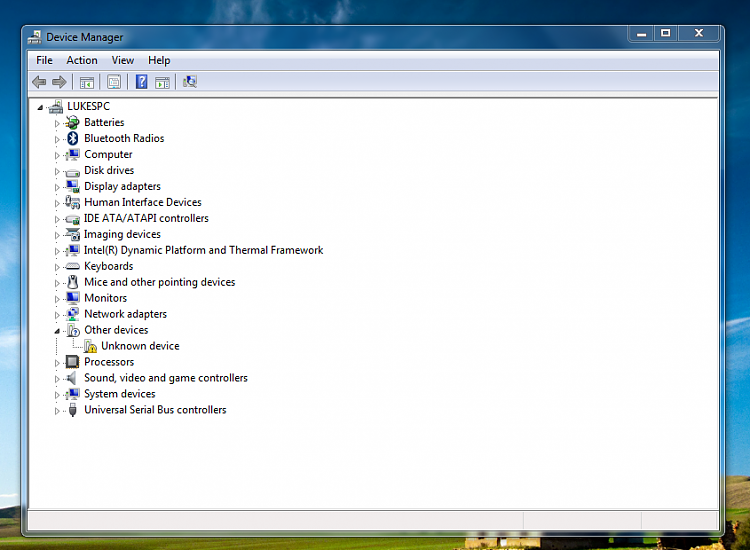Minimize the Device Manager window
Screen dimensions: 750x550
[x=641, y=33]
